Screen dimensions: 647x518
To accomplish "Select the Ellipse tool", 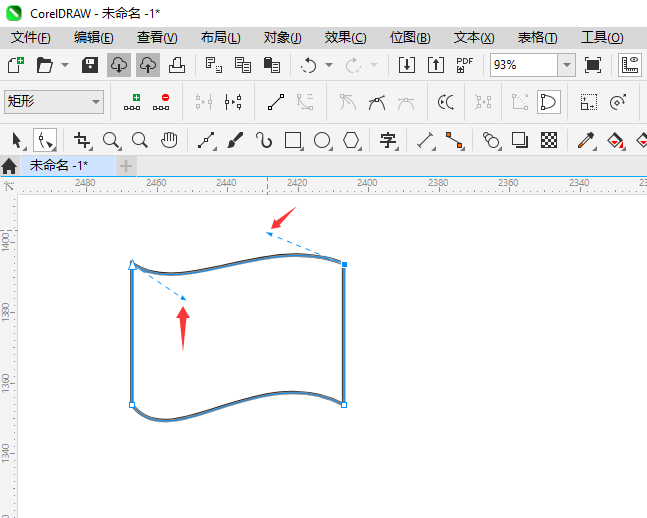I will [322, 140].
